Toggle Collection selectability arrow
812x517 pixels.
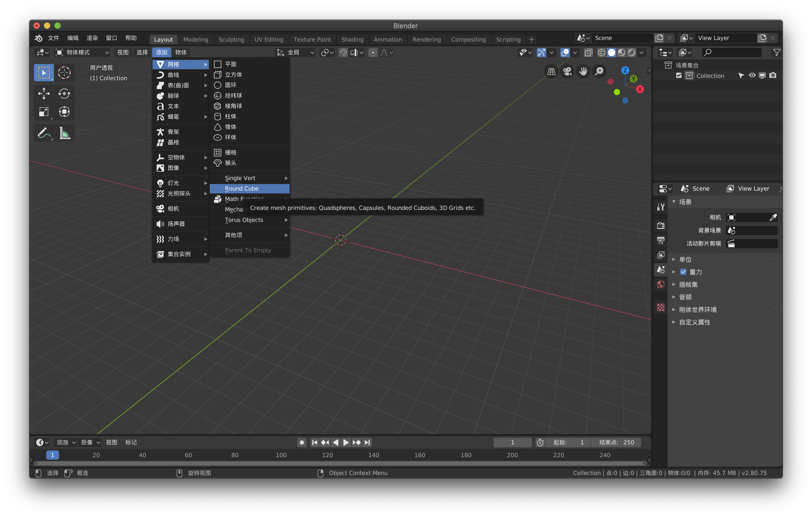click(x=741, y=76)
